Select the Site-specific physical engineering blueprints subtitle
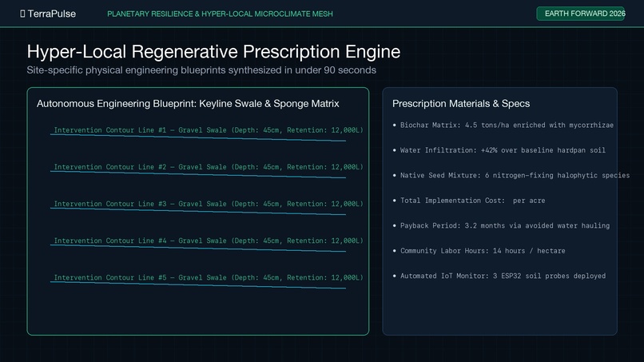The height and width of the screenshot is (362, 644). 201,70
